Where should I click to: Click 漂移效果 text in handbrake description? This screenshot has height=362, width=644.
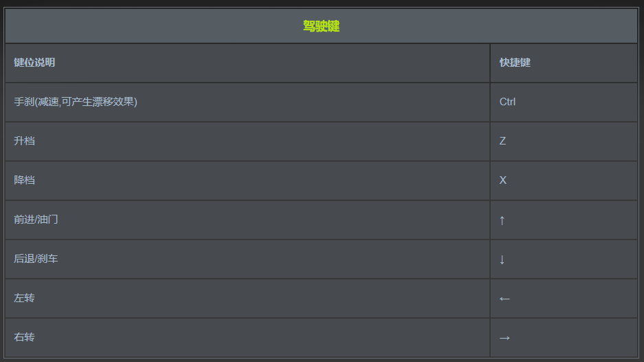pos(113,102)
